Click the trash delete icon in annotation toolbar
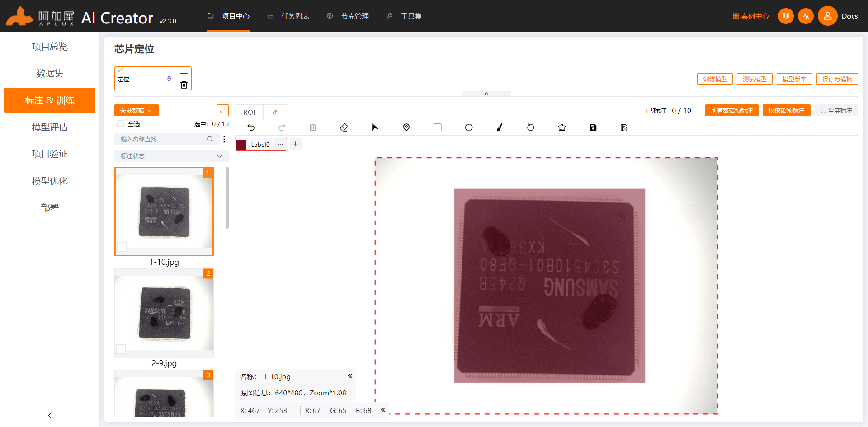Image resolution: width=868 pixels, height=427 pixels. click(x=313, y=127)
